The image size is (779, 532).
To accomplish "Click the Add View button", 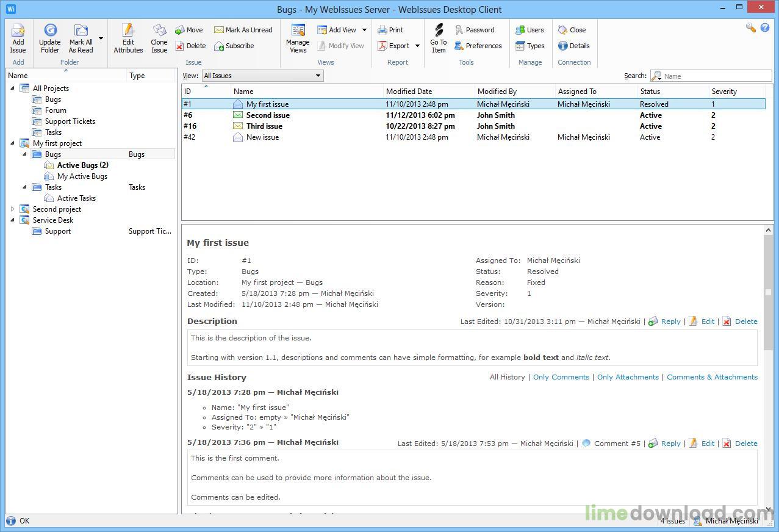I will coord(337,30).
